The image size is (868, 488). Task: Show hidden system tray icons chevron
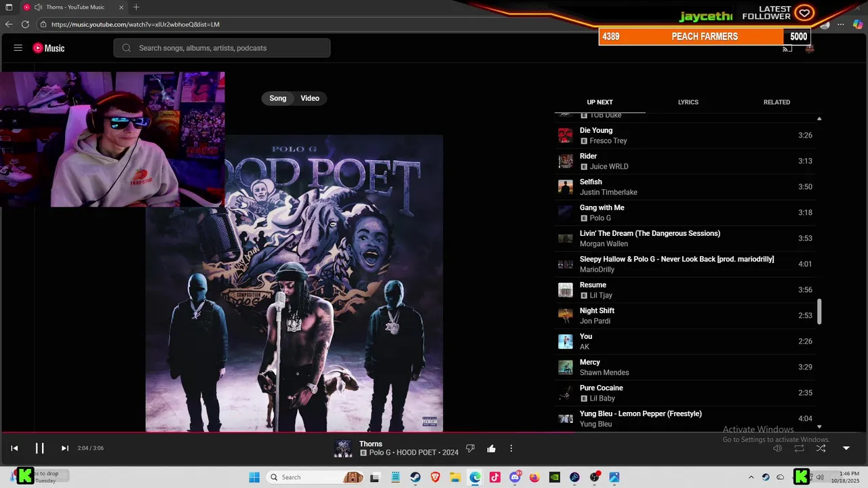751,477
